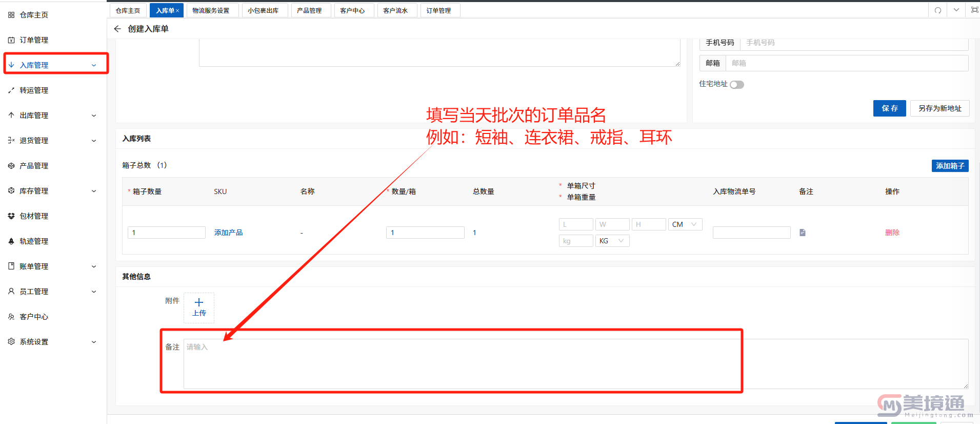Close the 入库单 tab with its x

[177, 11]
